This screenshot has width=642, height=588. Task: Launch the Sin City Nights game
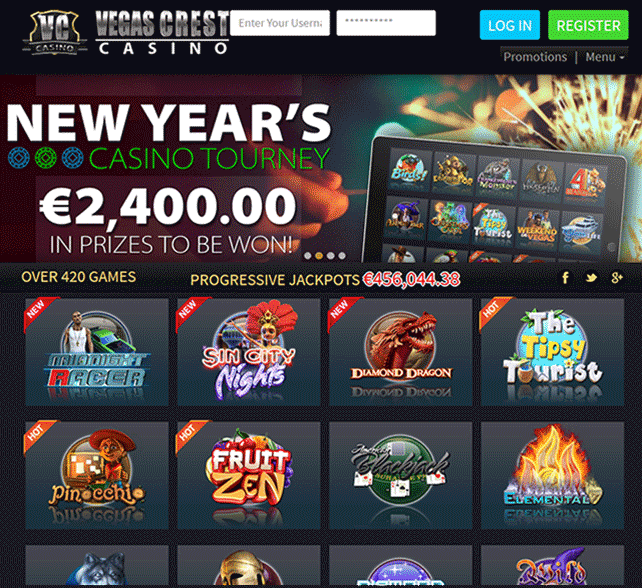click(x=249, y=352)
